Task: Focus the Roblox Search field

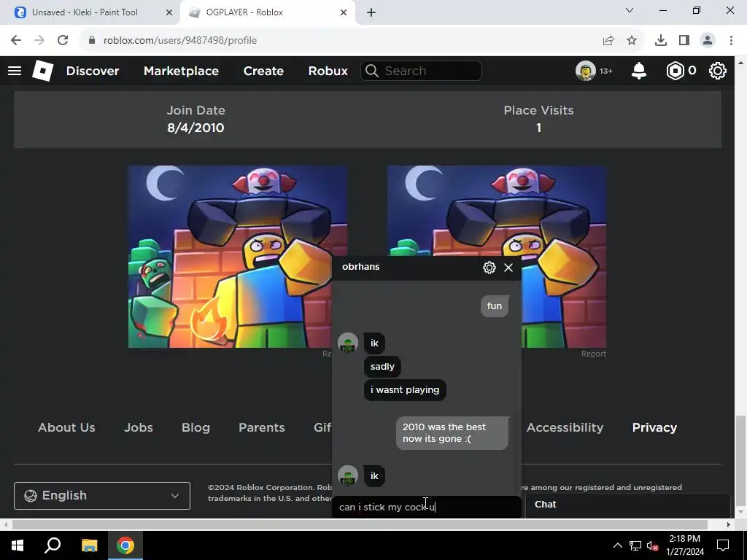Action: click(x=421, y=71)
